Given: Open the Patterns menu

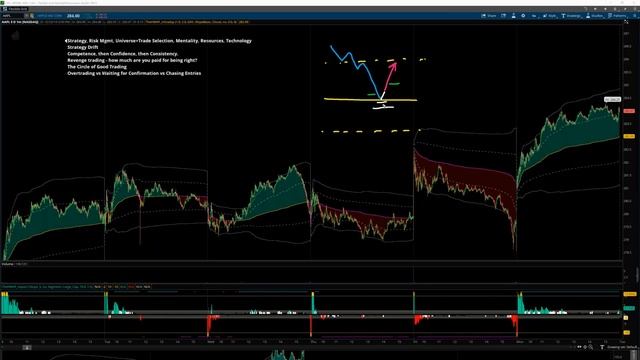Looking at the screenshot, I should tap(617, 16).
